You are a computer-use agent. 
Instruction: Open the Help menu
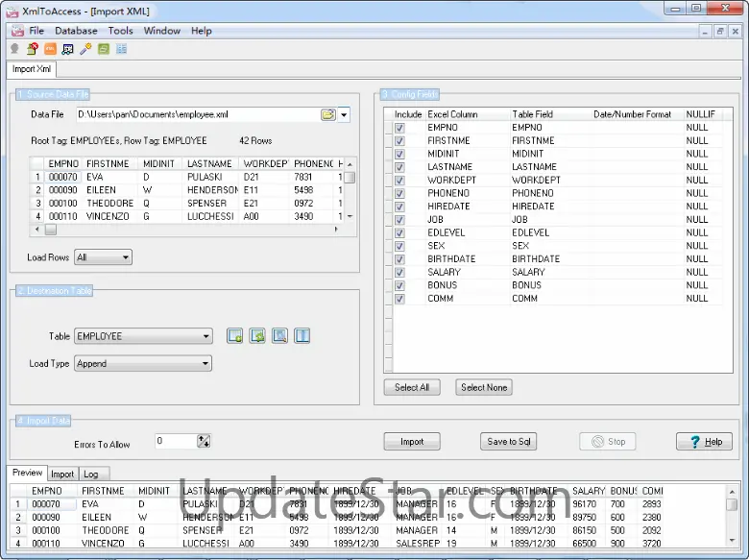point(201,31)
